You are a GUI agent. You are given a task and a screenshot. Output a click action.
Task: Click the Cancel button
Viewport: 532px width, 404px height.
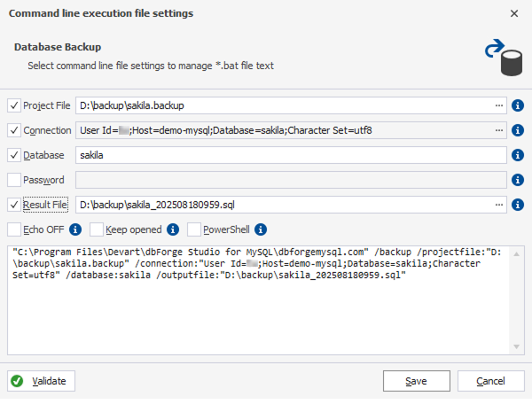coord(490,381)
